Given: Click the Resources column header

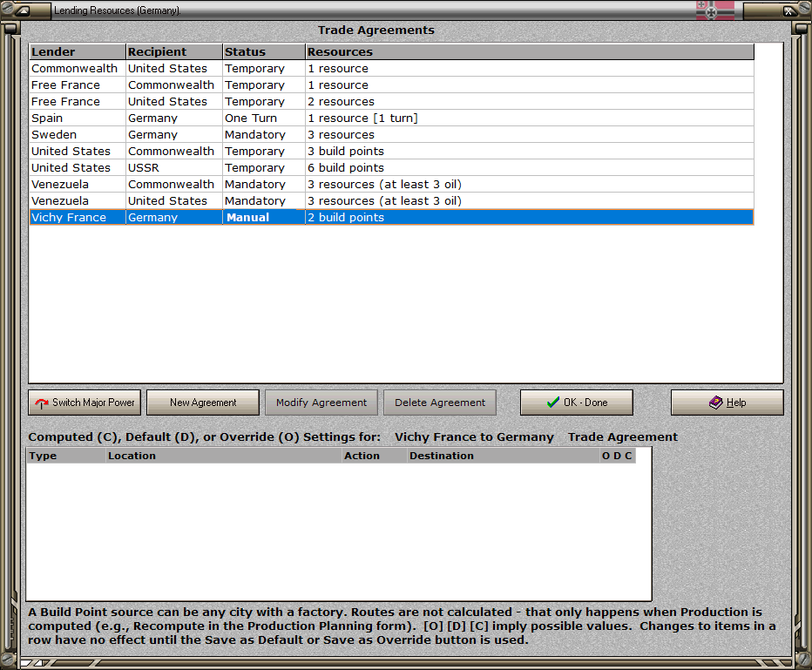Looking at the screenshot, I should [x=530, y=51].
